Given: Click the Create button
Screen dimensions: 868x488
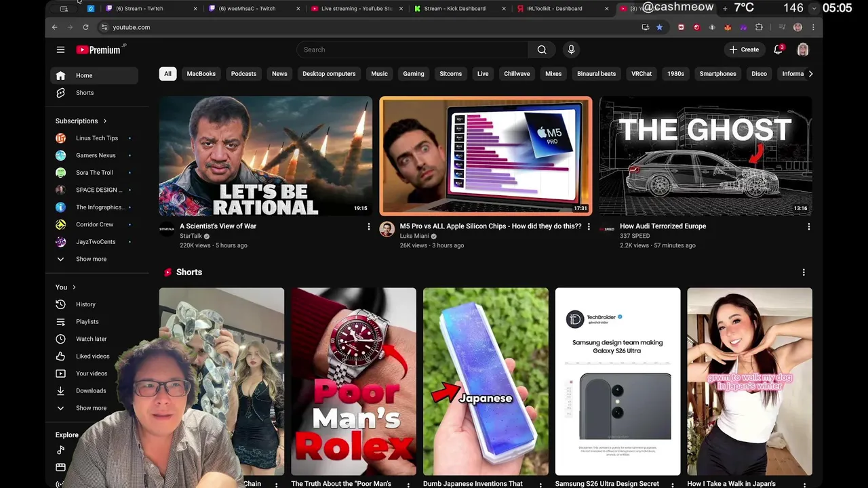Looking at the screenshot, I should (744, 49).
